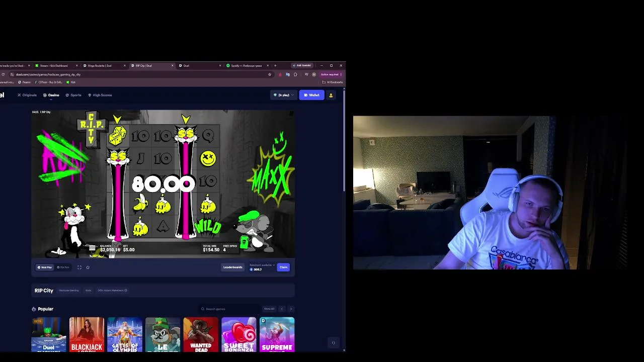Click the Popular section heading
644x362 pixels.
pos(45,309)
